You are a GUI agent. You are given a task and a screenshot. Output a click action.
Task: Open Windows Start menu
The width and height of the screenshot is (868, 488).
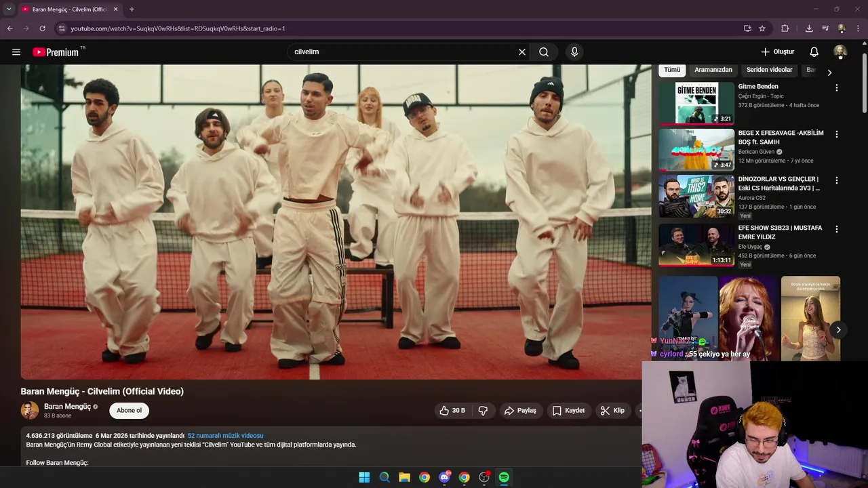tap(364, 477)
